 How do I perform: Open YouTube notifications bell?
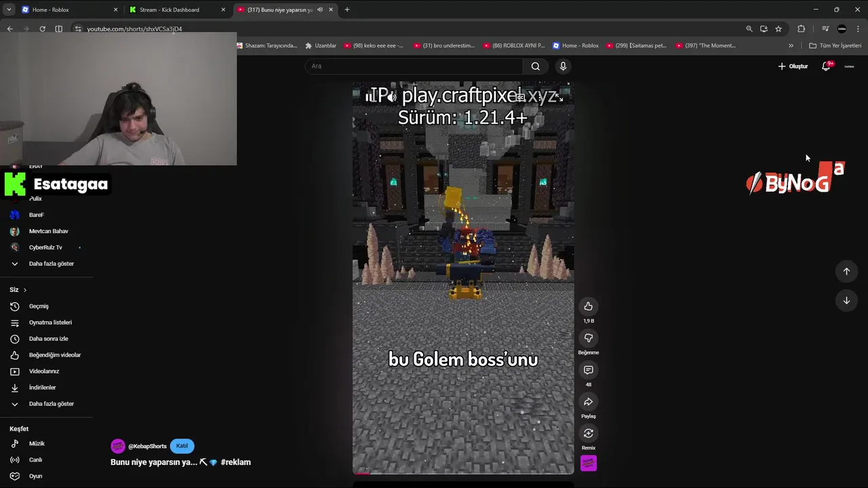(x=826, y=66)
